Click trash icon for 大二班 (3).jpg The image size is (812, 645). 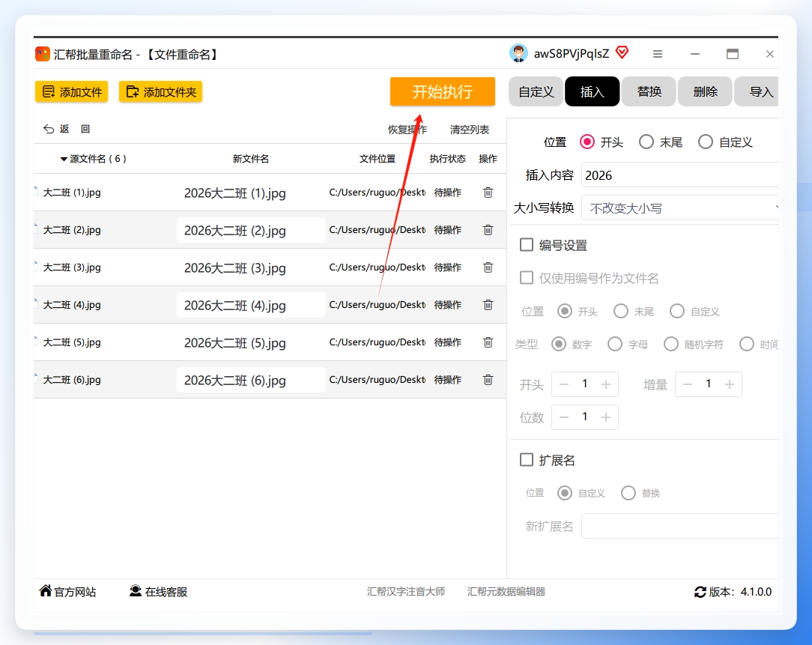488,267
